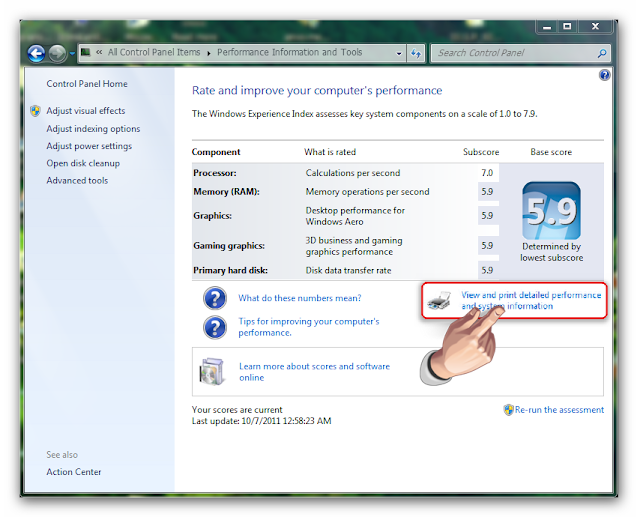Open Control Panel Home
Screen dimensions: 640x517
(87, 84)
